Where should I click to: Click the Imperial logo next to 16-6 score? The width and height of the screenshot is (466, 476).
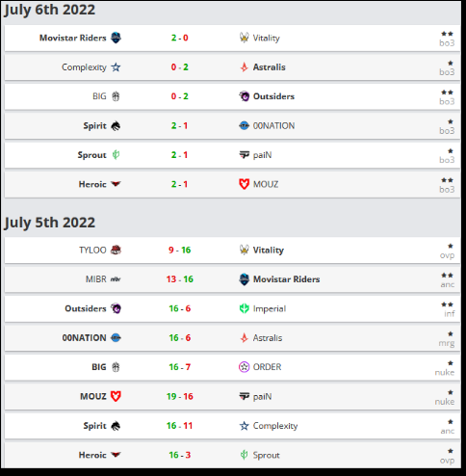coord(245,308)
